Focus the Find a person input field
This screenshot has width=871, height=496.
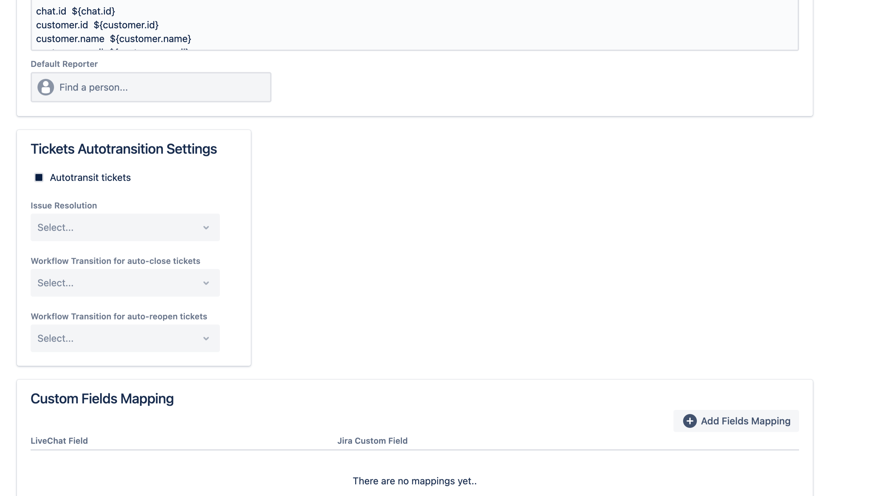click(160, 87)
